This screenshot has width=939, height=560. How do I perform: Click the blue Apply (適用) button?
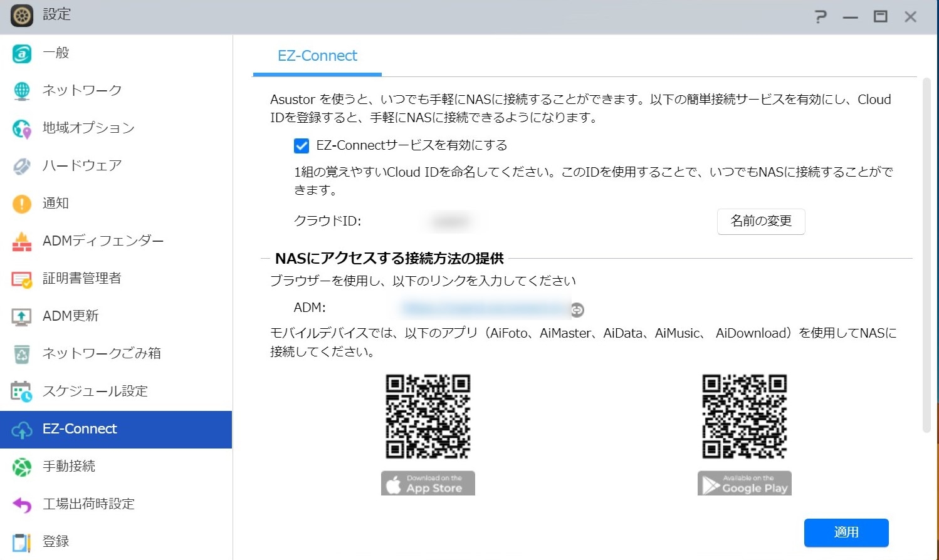pos(846,532)
